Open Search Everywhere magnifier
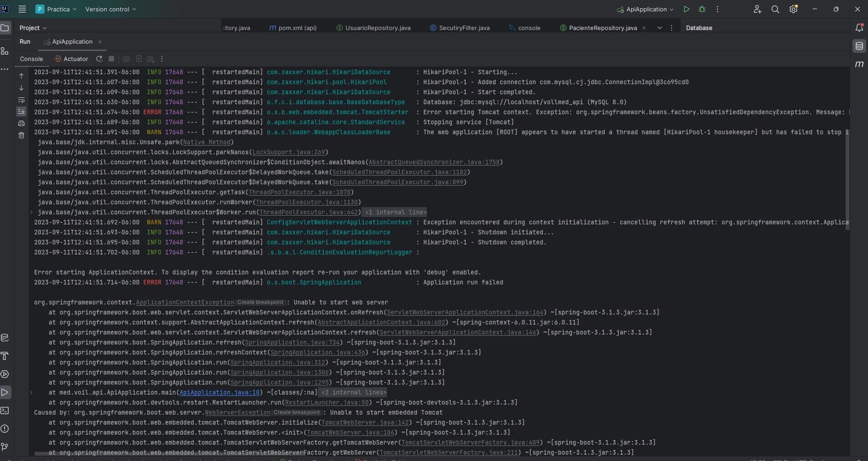This screenshot has height=461, width=868. [x=775, y=9]
